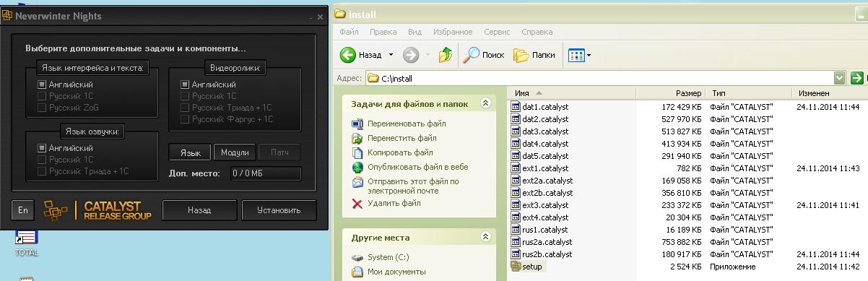868x281 pixels.
Task: Select the dat1.catalyst file icon
Action: pyautogui.click(x=516, y=106)
